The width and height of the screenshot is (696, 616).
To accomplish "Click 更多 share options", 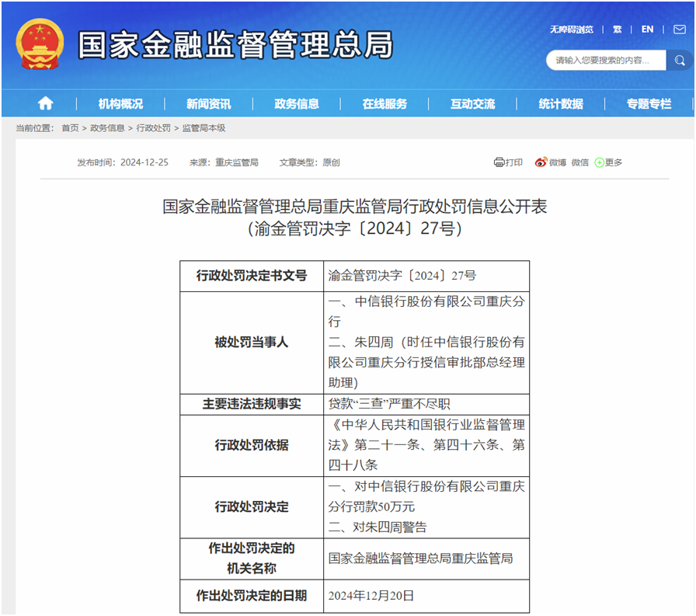I will click(x=614, y=162).
